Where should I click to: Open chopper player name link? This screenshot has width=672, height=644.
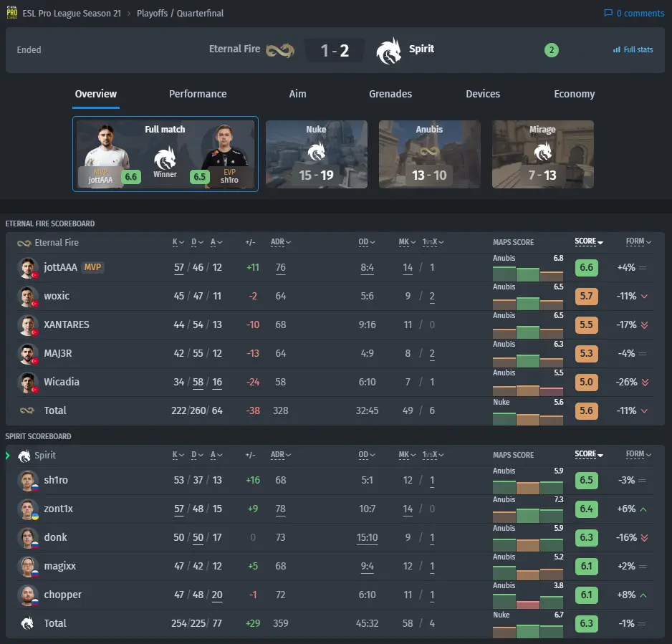pos(62,595)
